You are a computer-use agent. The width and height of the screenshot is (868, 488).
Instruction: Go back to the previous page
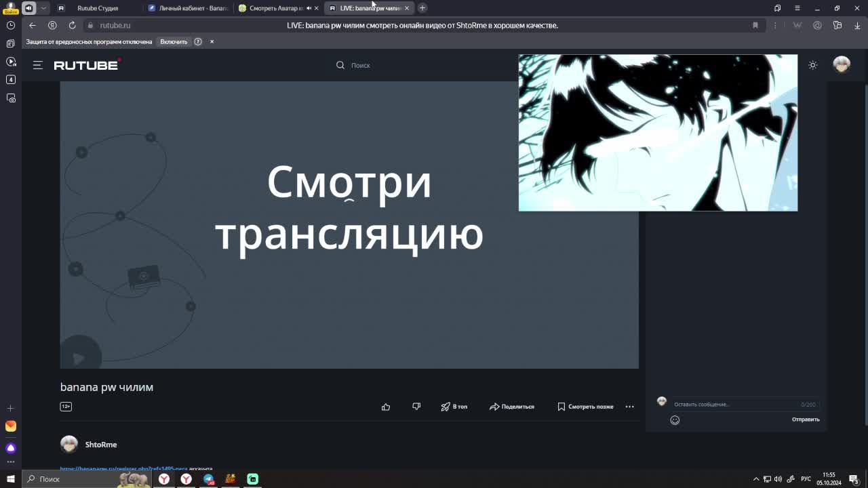tap(32, 25)
